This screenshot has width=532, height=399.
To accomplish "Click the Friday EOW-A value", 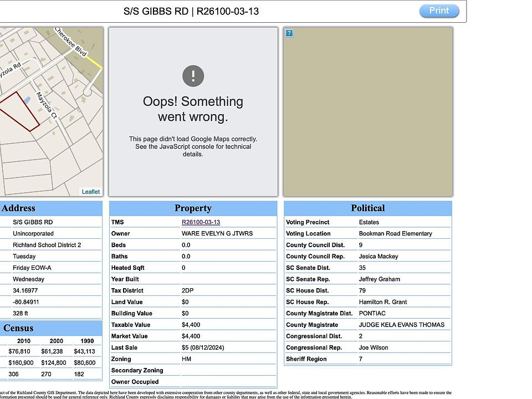I will (x=32, y=268).
